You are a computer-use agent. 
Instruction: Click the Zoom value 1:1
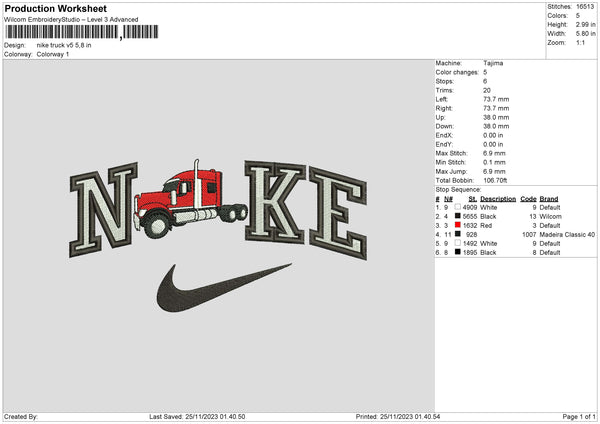(580, 42)
